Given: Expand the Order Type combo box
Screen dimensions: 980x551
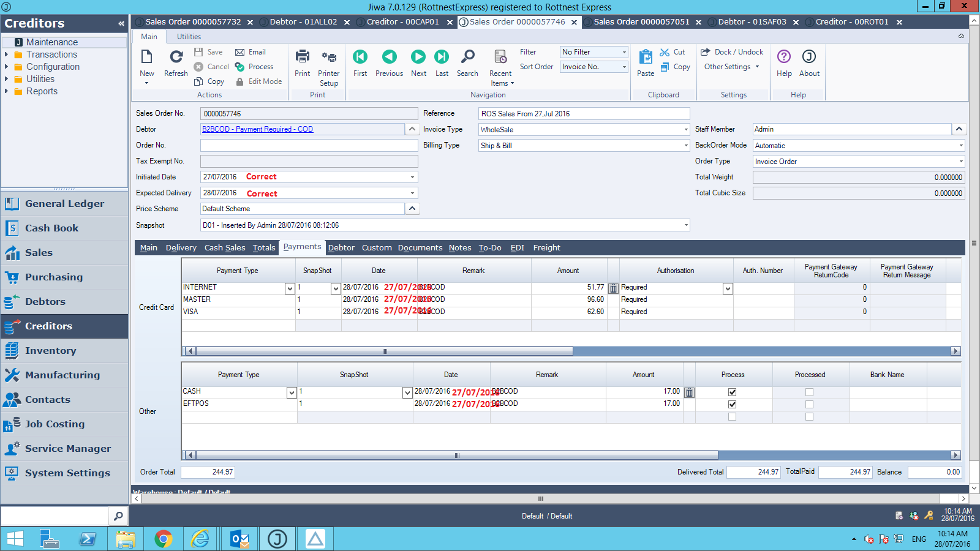Looking at the screenshot, I should (x=960, y=162).
